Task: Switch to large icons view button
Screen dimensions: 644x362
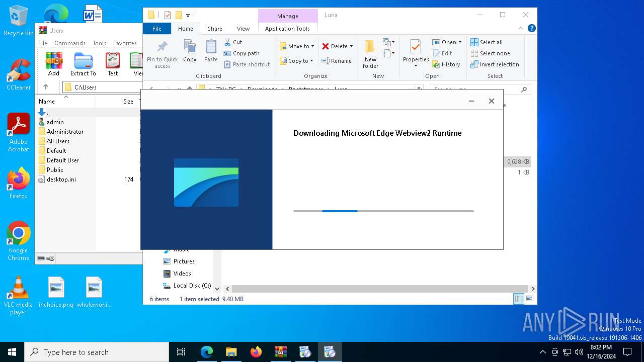Action: (530, 299)
